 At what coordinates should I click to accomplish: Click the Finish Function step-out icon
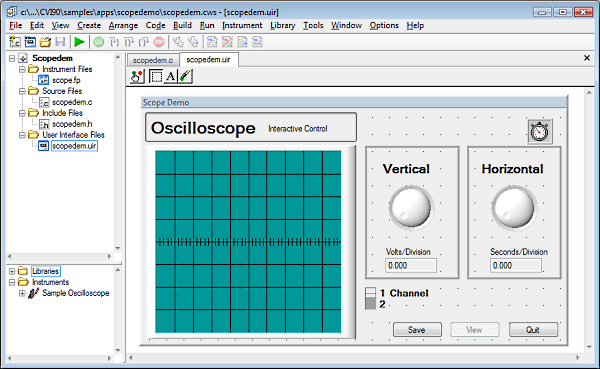tap(144, 42)
